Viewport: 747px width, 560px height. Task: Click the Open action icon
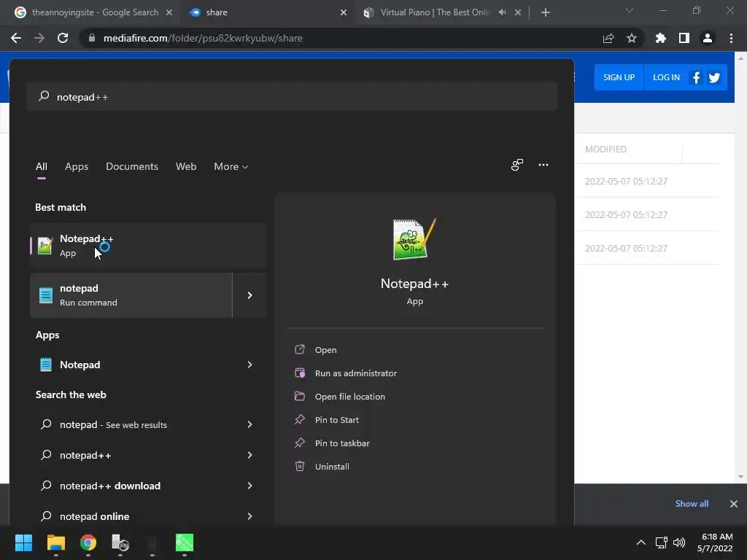[x=300, y=349]
